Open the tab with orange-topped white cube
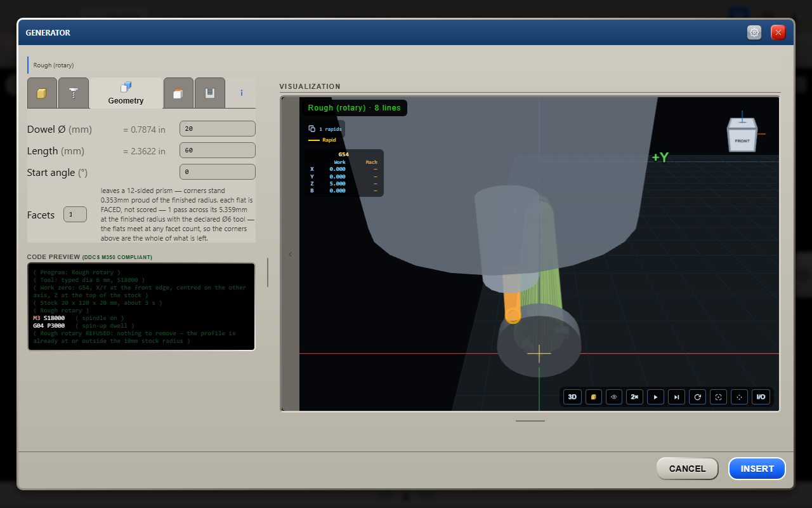812x508 pixels. click(178, 93)
